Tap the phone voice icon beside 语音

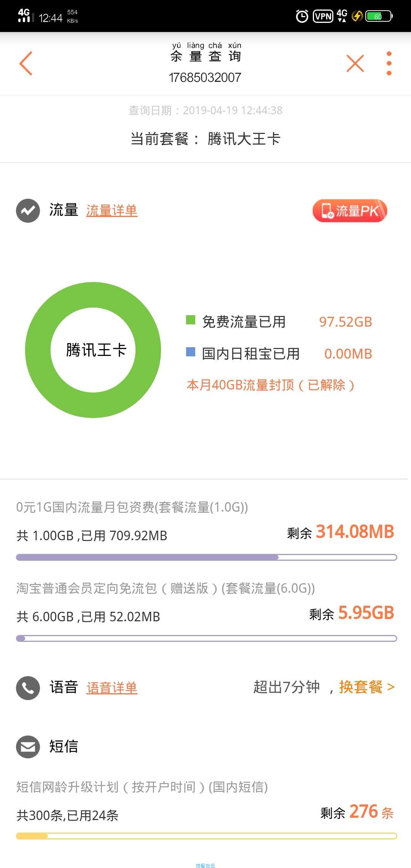coord(28,688)
